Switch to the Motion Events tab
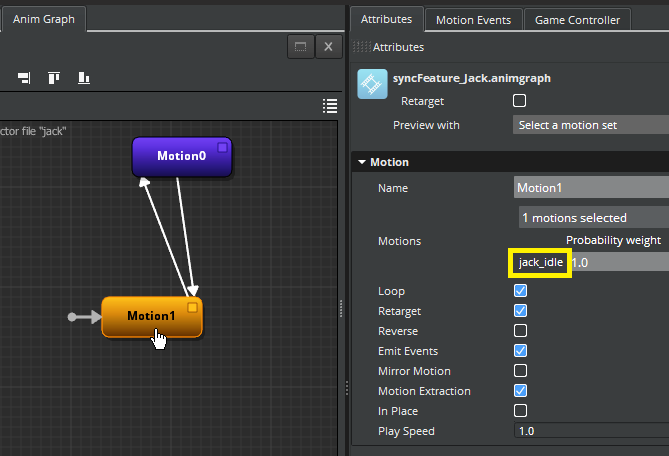The width and height of the screenshot is (669, 456). [473, 19]
